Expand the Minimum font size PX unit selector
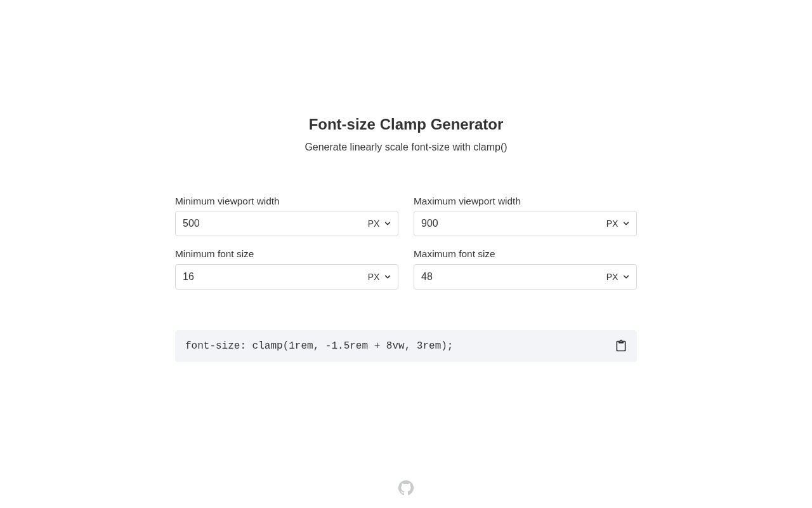This screenshot has height=508, width=812. click(x=379, y=277)
